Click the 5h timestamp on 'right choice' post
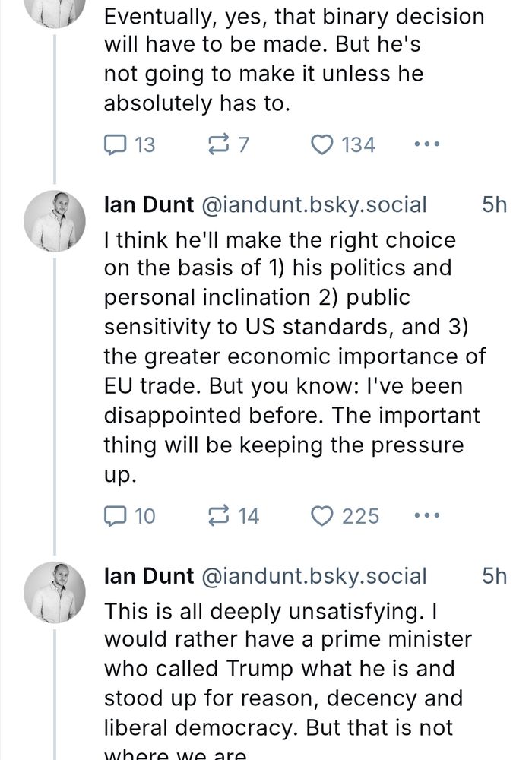Viewport: 532px width, 760px height. [x=494, y=204]
